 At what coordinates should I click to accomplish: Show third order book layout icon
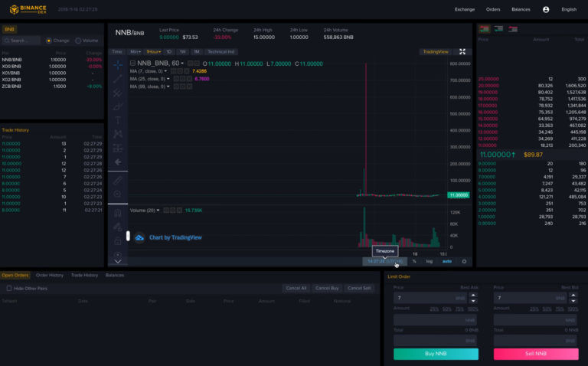513,29
